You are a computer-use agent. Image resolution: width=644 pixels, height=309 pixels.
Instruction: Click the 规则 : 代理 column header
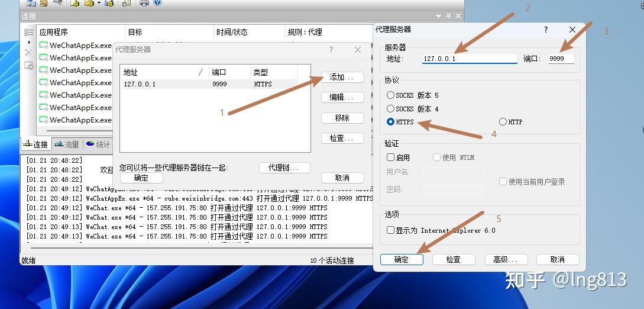pyautogui.click(x=329, y=32)
